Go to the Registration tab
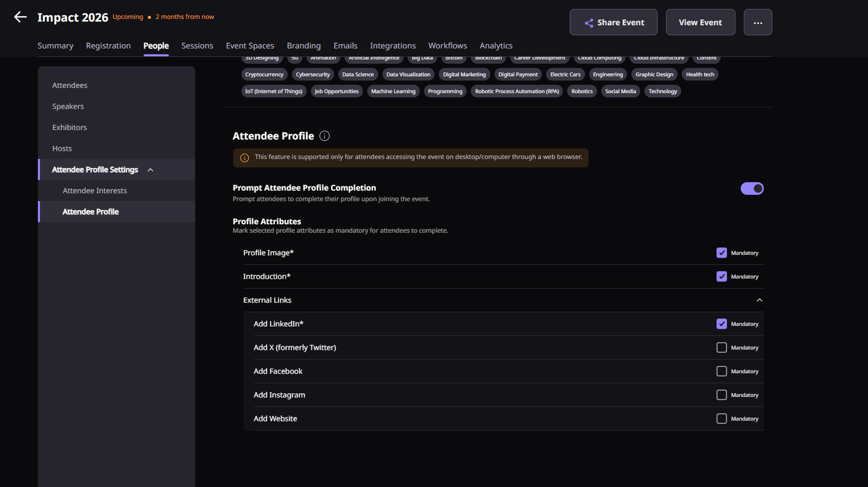The image size is (868, 487). tap(108, 46)
